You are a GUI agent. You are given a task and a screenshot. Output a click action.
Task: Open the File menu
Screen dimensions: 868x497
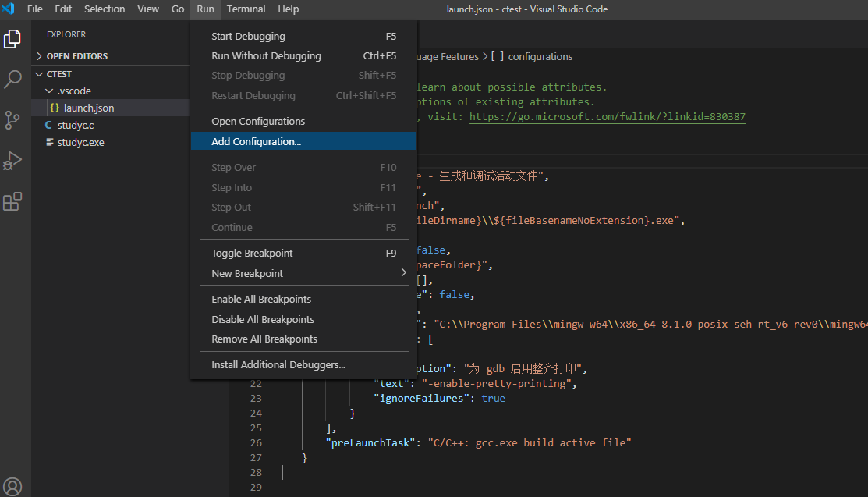point(34,9)
